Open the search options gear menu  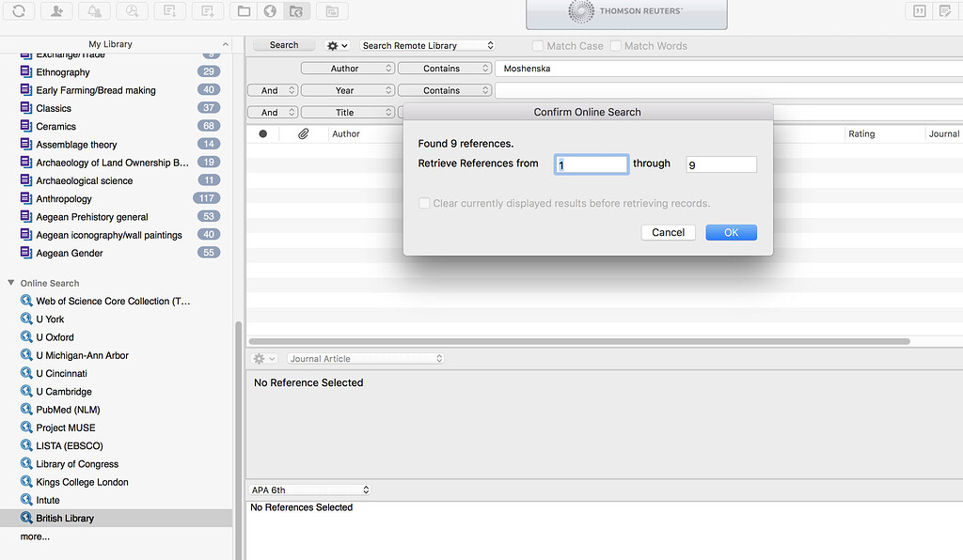click(x=335, y=44)
